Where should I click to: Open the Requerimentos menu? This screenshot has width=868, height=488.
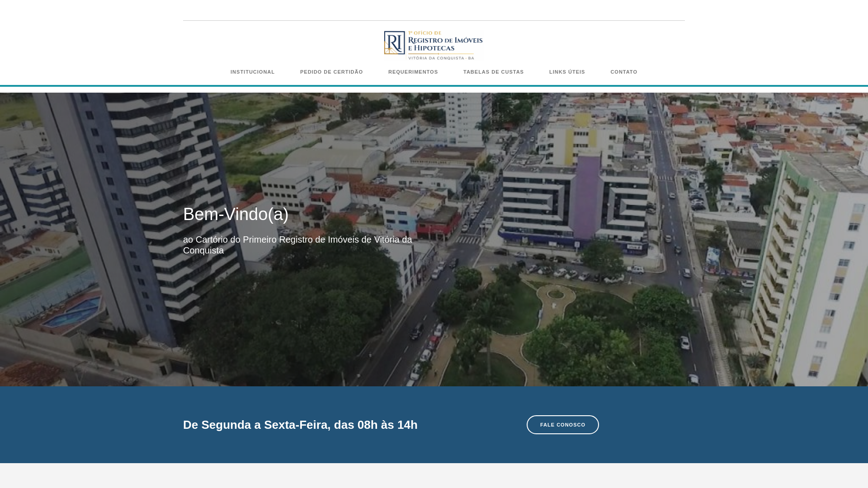pos(413,72)
